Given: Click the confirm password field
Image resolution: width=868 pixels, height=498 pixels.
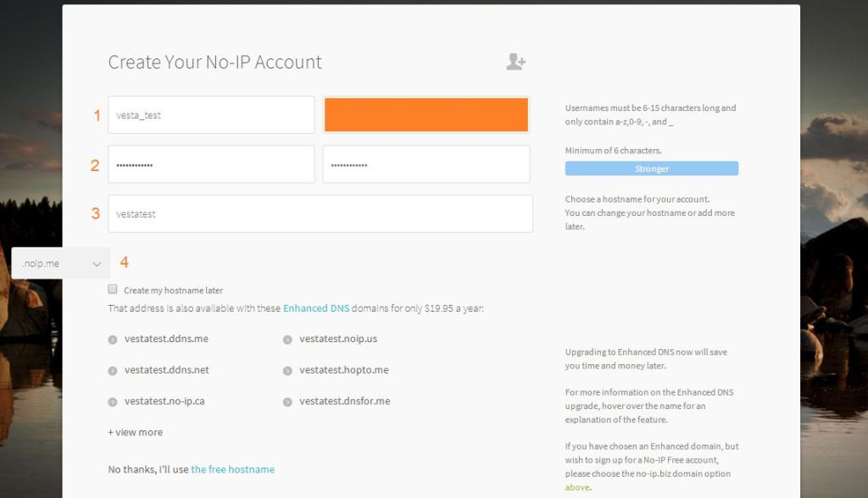Looking at the screenshot, I should [x=426, y=164].
